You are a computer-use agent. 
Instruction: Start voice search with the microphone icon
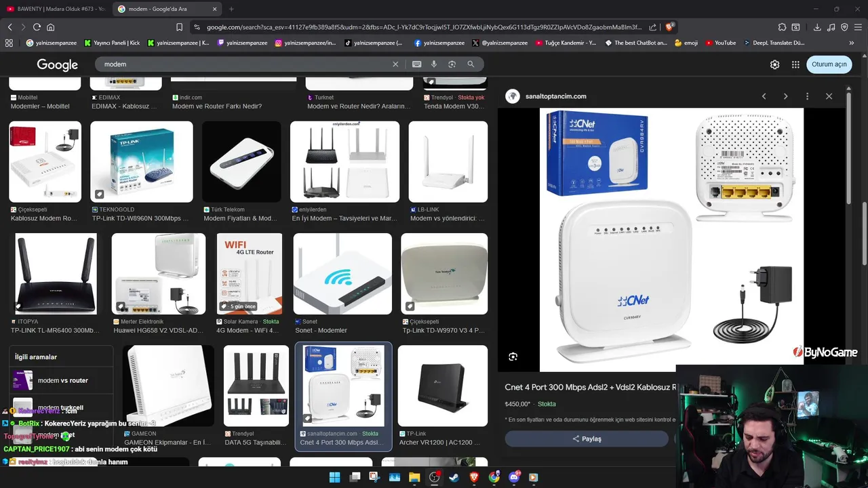tap(434, 64)
